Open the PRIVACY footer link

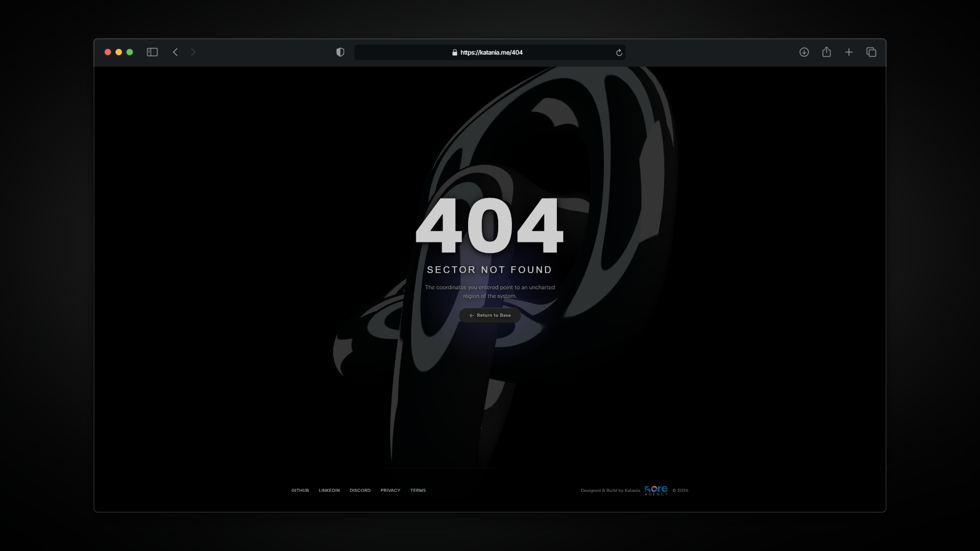tap(390, 490)
